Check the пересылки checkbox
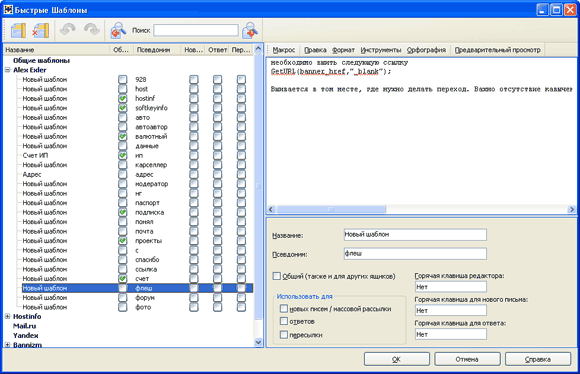The width and height of the screenshot is (580, 374). pos(284,335)
